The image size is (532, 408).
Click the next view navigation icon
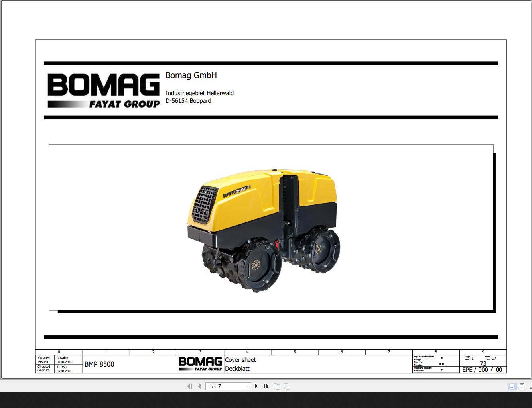pos(287,386)
